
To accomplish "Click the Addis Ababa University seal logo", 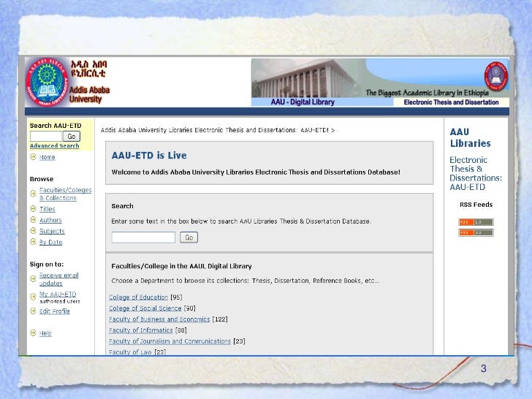I will [47, 82].
